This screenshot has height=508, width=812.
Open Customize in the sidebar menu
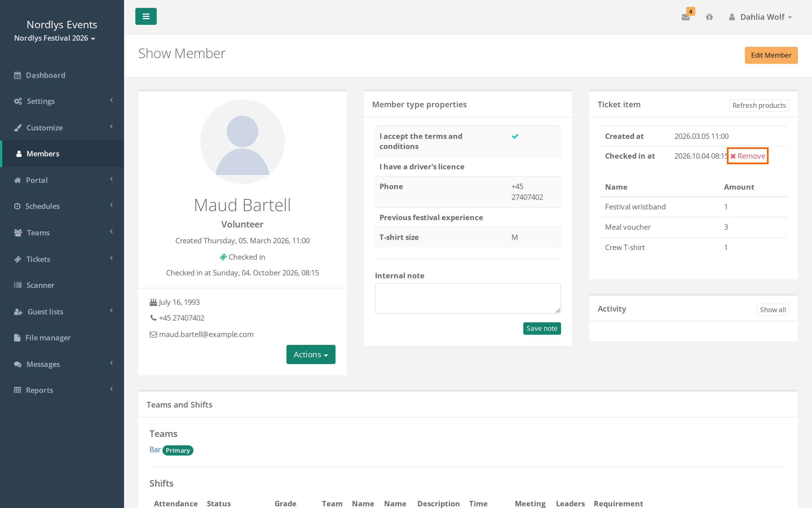62,128
